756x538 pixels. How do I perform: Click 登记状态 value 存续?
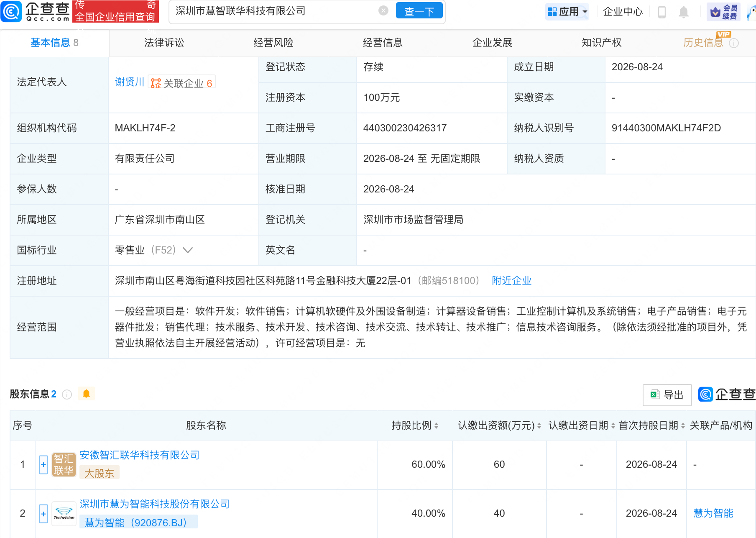coord(373,67)
